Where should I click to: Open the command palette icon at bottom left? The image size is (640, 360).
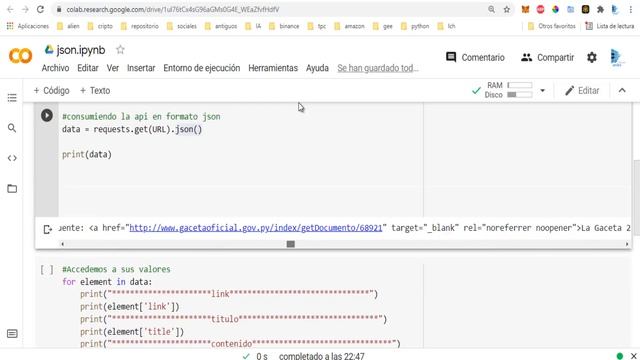coord(12,334)
